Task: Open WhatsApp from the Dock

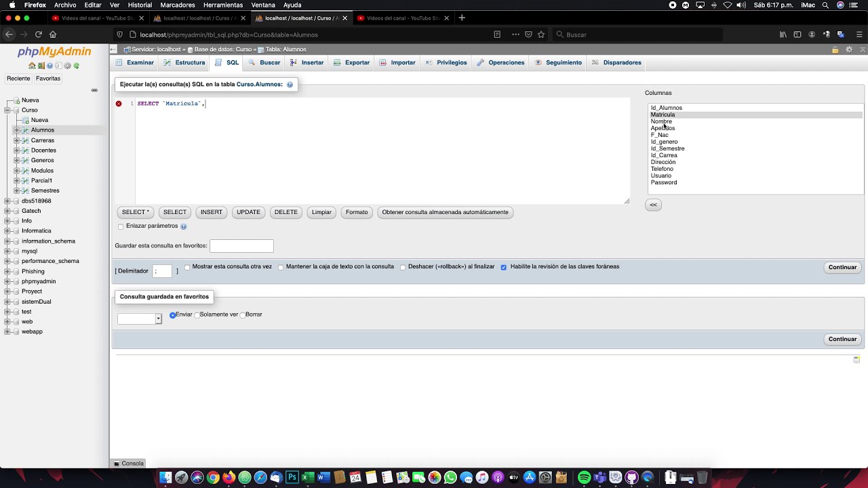Action: click(450, 478)
